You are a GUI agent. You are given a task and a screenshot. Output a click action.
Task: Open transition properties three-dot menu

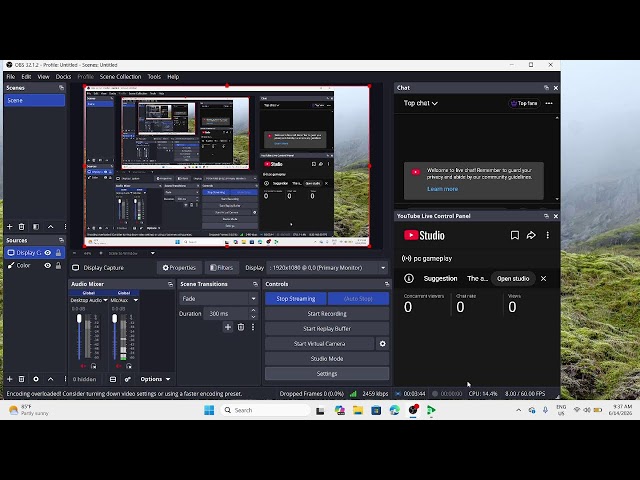coord(253,327)
